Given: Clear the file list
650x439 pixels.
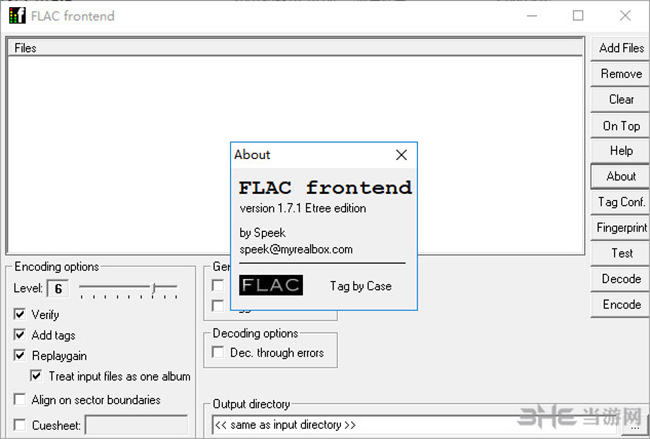Looking at the screenshot, I should pyautogui.click(x=621, y=99).
